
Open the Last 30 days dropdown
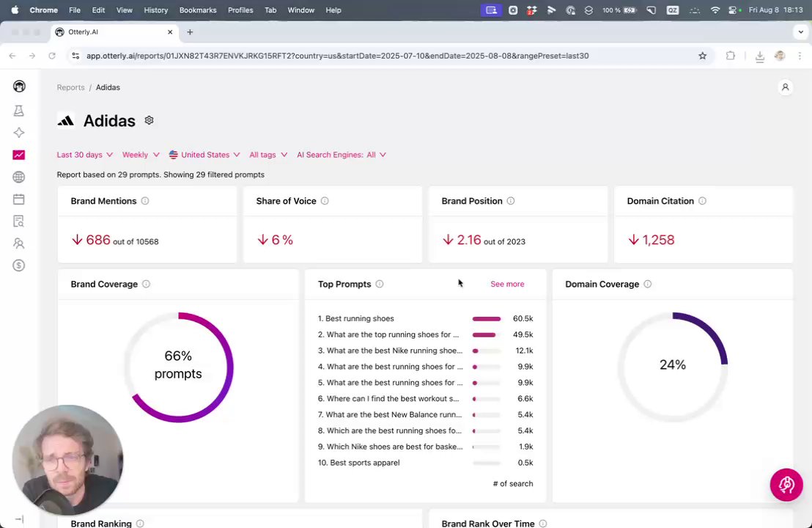[85, 155]
